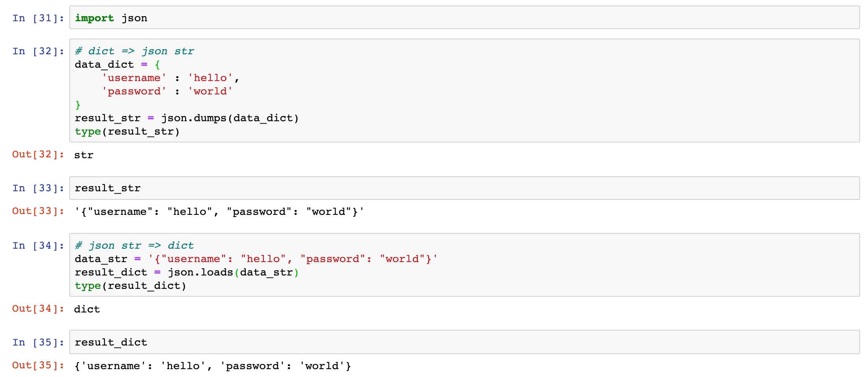Click the data_str assignment line
The width and height of the screenshot is (868, 377).
pyautogui.click(x=256, y=259)
